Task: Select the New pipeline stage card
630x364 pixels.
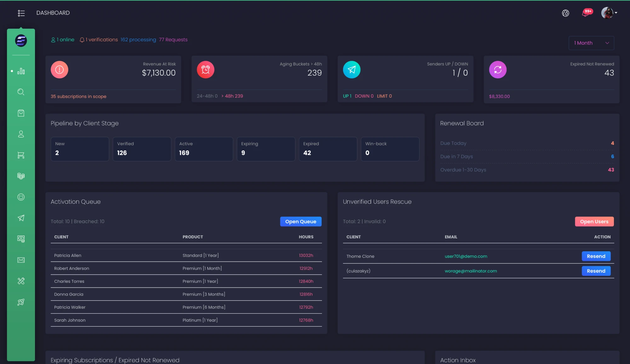Action: click(80, 149)
